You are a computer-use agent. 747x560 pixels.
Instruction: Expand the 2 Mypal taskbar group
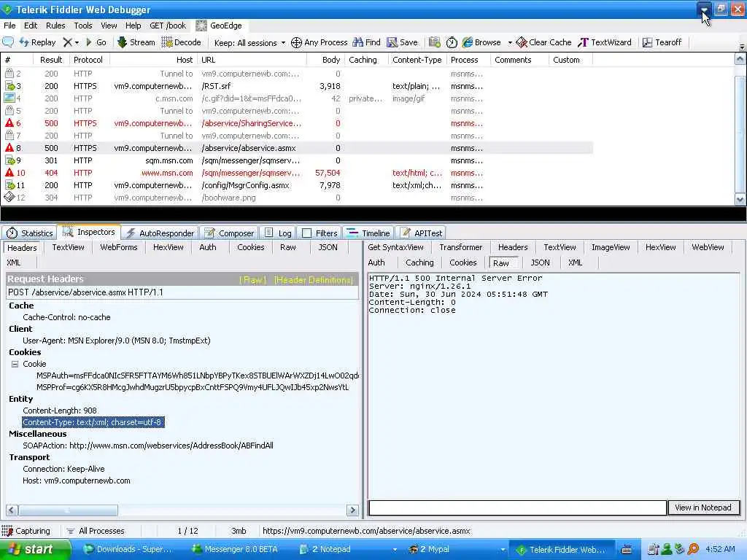click(x=503, y=550)
